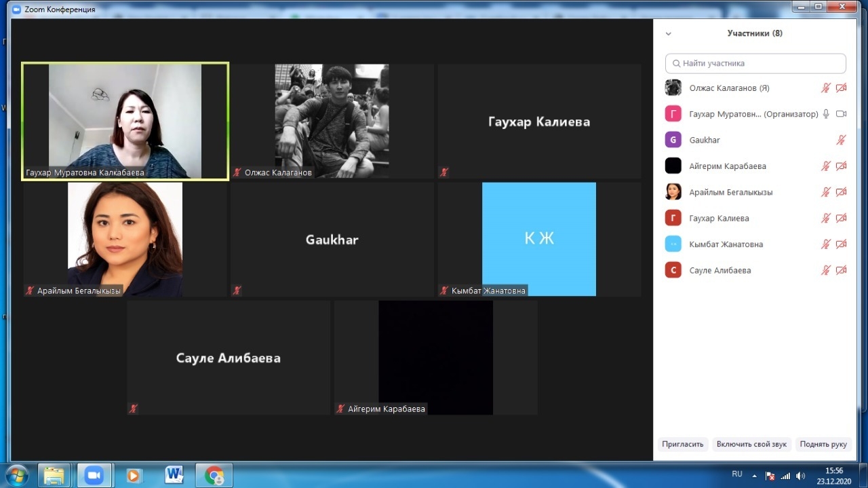Screen dimensions: 868x488
Task: Click muted mic icon for Айгерим Карабаева
Action: tap(826, 166)
